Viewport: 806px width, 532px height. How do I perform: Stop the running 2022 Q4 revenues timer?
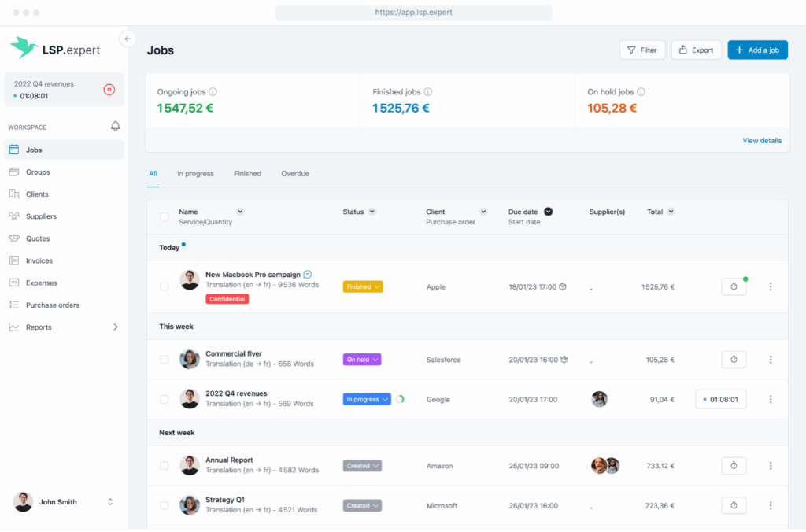point(109,90)
